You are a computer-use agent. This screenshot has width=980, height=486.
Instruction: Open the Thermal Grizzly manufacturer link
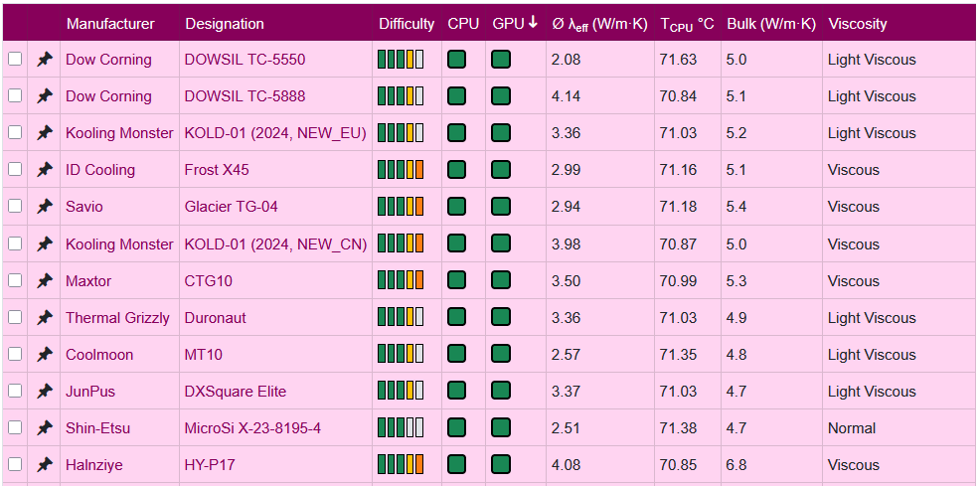coord(117,318)
